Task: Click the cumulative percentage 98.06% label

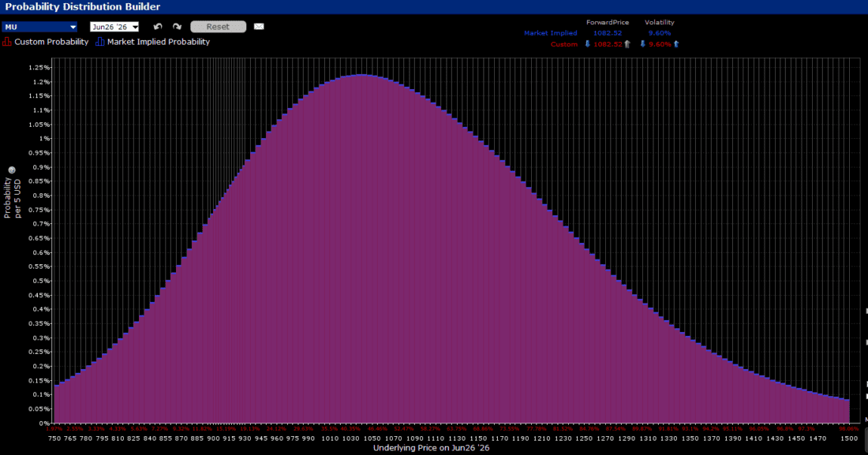Action: (848, 429)
